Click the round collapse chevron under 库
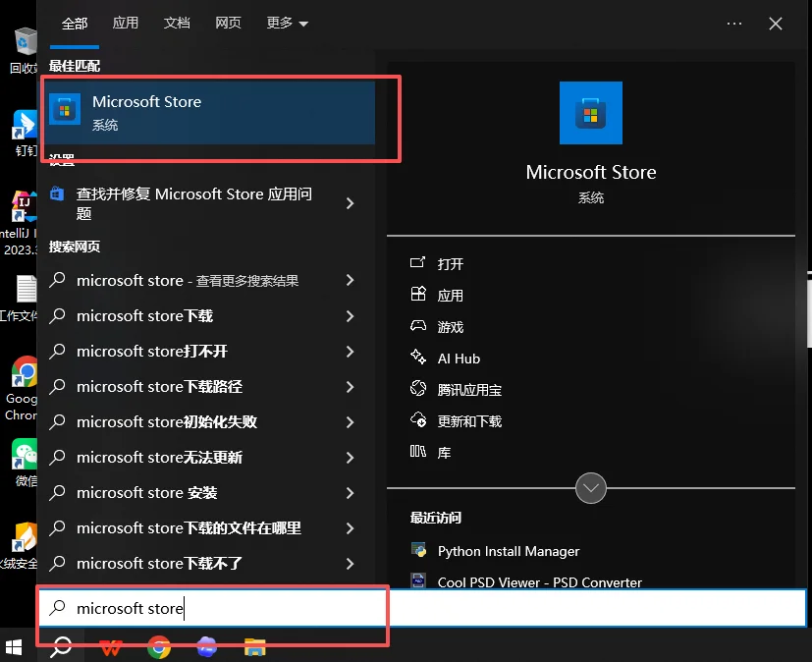 pos(591,487)
